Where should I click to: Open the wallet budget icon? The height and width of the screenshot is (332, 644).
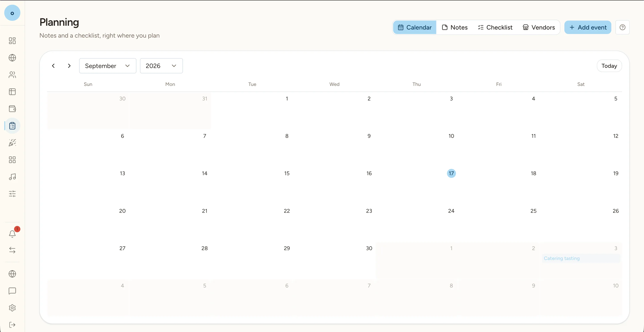click(12, 109)
